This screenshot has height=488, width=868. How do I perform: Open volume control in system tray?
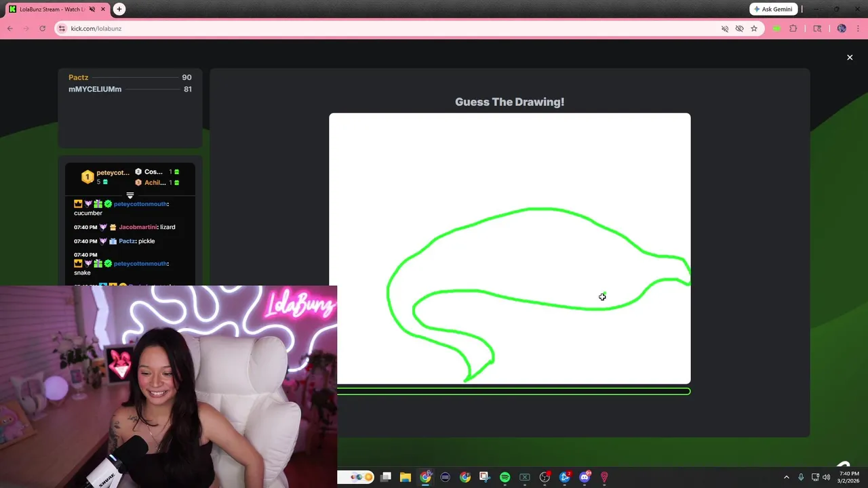[827, 477]
